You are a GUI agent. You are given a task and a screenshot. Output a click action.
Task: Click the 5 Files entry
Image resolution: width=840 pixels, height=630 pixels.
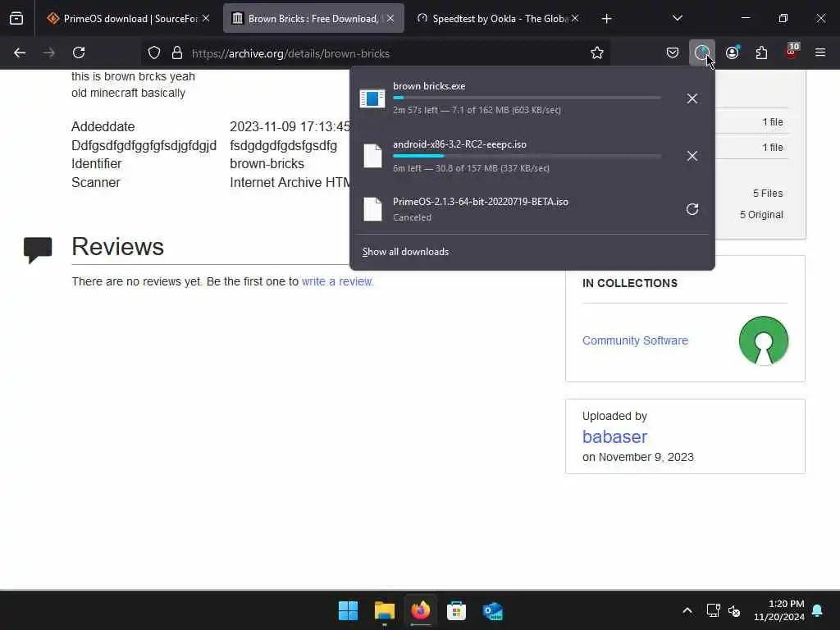[768, 194]
